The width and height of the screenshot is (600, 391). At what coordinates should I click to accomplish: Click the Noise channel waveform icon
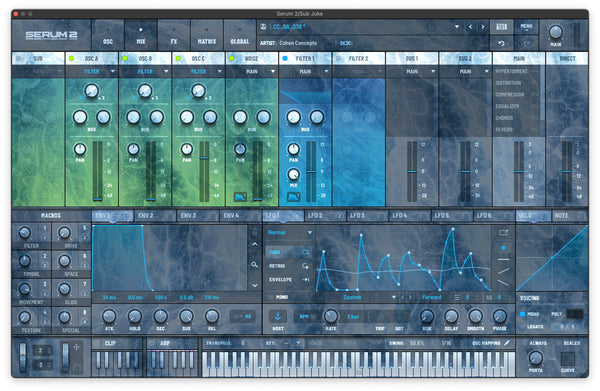240,197
